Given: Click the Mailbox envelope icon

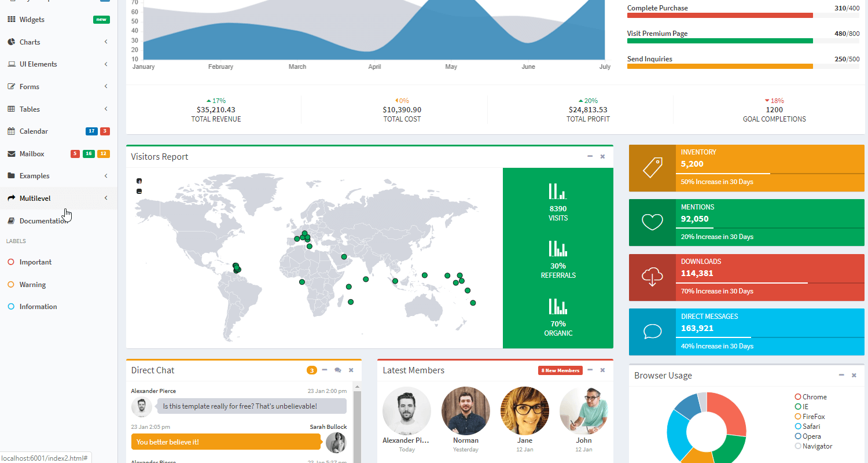Looking at the screenshot, I should [x=12, y=154].
